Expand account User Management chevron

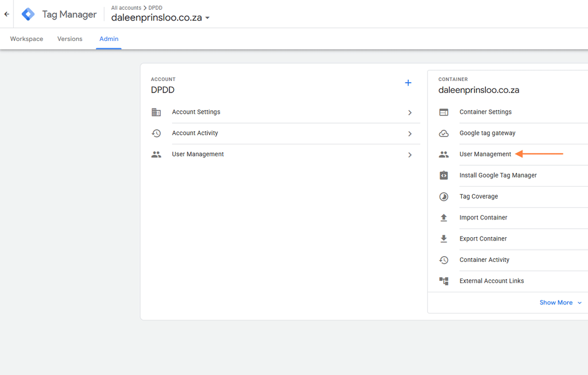coord(410,155)
